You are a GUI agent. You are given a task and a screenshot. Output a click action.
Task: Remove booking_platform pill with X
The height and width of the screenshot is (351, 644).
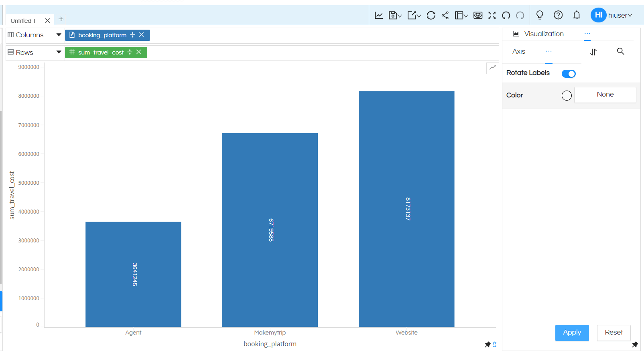pyautogui.click(x=142, y=35)
